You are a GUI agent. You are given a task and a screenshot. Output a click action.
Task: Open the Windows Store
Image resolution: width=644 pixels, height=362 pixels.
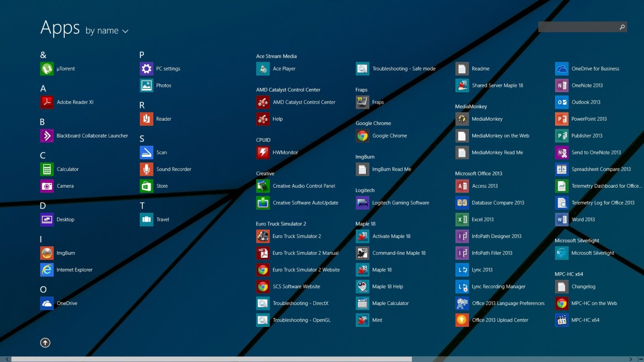coord(161,186)
